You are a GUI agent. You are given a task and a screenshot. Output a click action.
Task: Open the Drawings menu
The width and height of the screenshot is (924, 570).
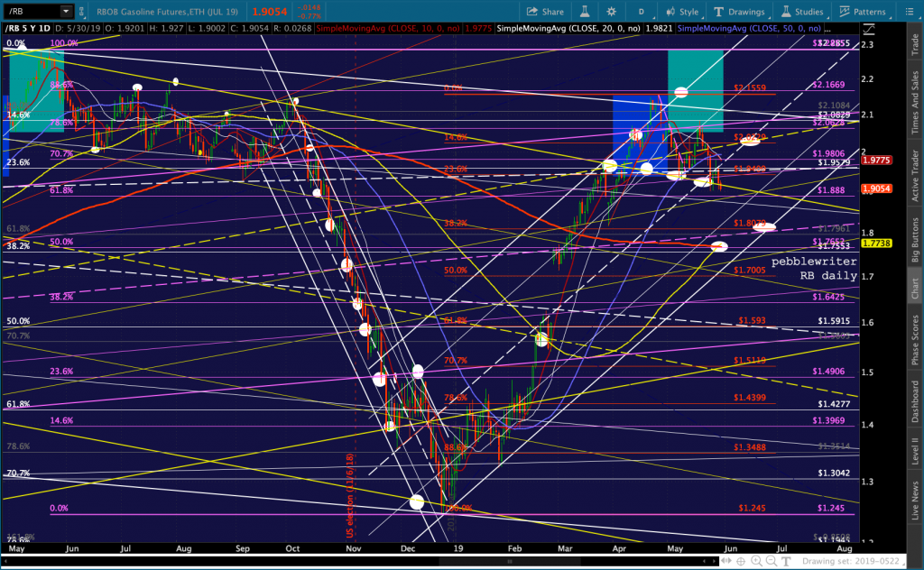click(x=740, y=11)
